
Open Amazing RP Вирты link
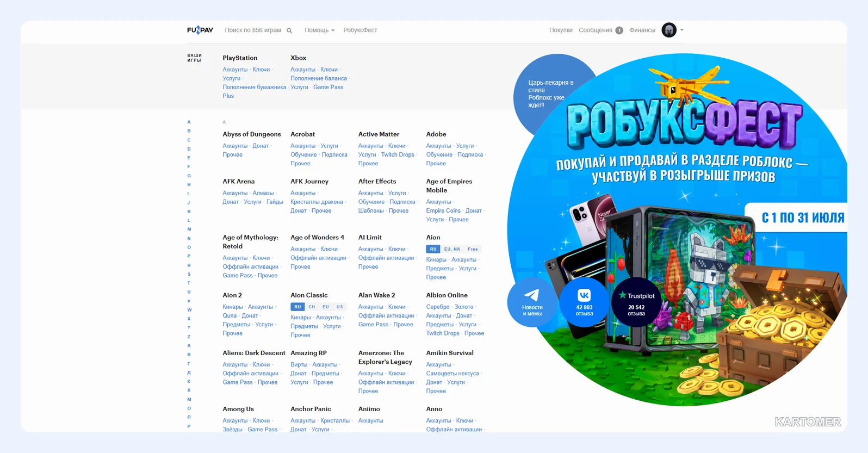coord(299,365)
